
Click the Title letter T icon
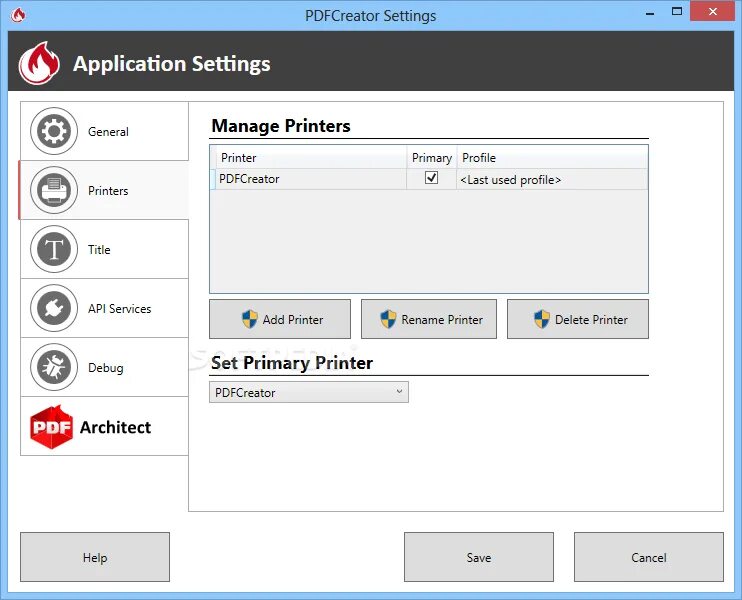click(54, 249)
